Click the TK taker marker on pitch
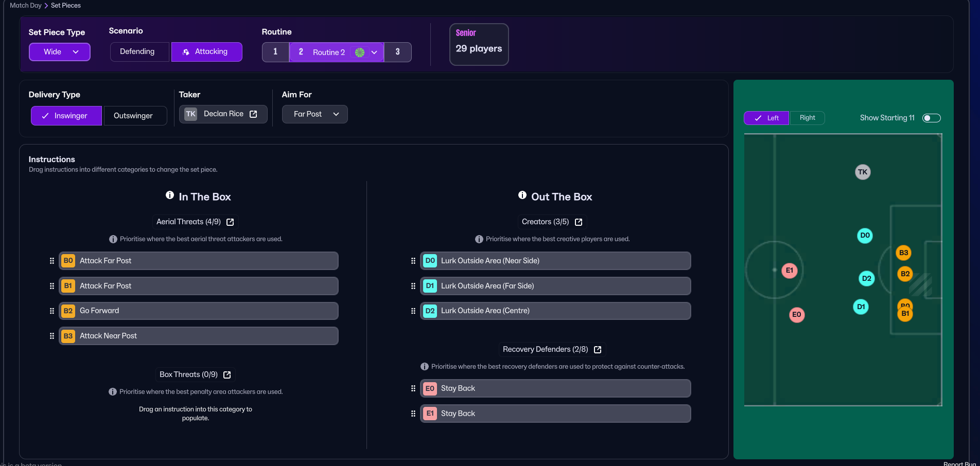Screen dimensions: 980x466 863,172
